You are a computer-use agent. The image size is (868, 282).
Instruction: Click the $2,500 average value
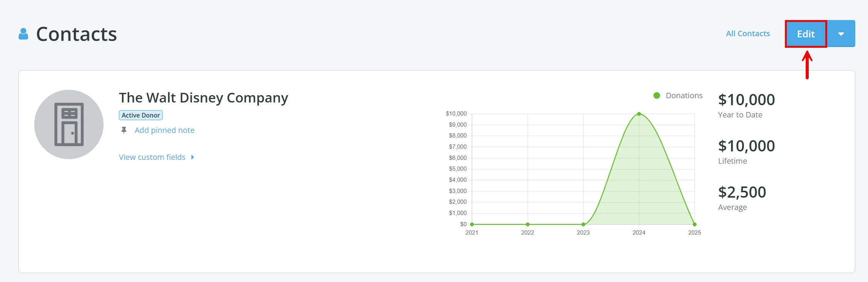point(742,192)
